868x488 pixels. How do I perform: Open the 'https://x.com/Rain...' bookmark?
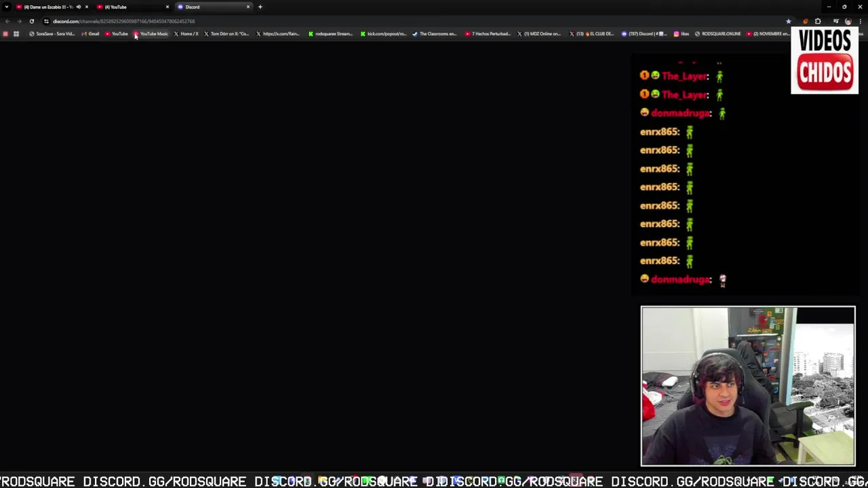click(x=278, y=34)
